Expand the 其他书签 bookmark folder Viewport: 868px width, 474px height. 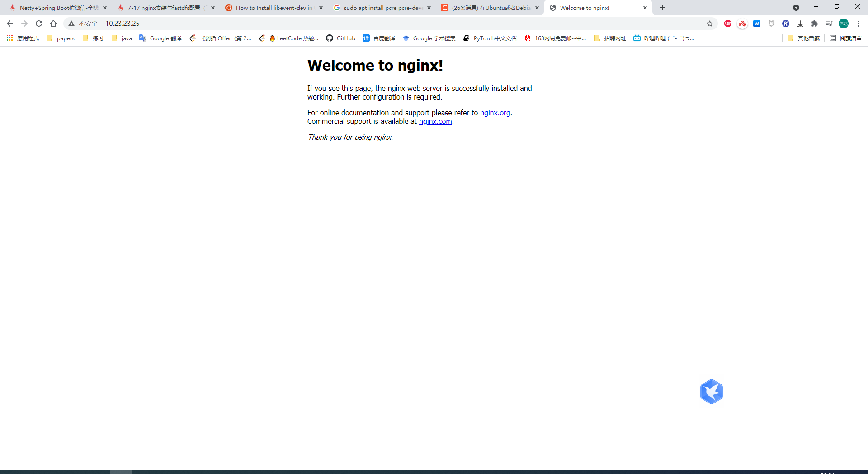click(x=804, y=38)
